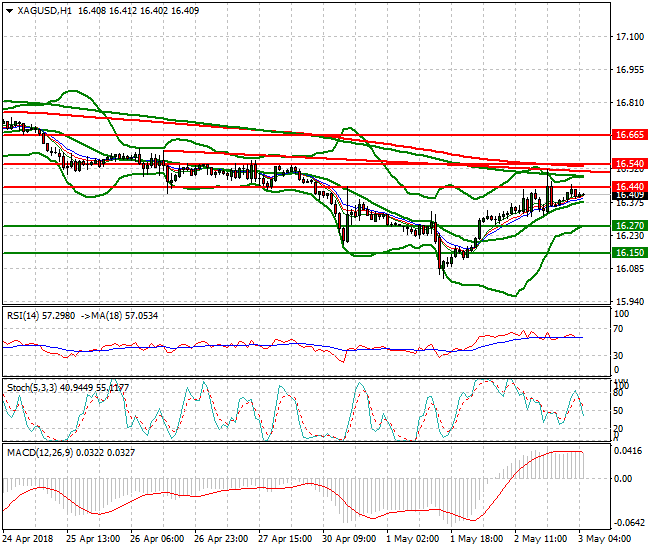The width and height of the screenshot is (650, 550).
Task: Select the 16.540 red resistance price label
Action: point(630,164)
